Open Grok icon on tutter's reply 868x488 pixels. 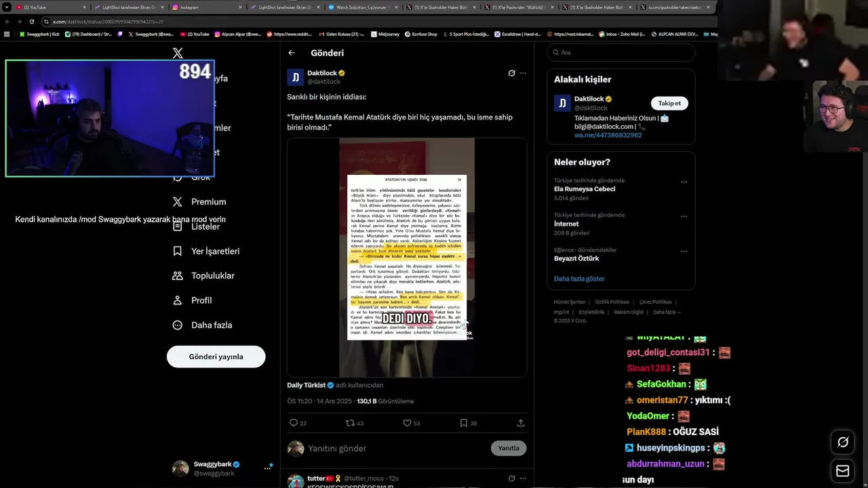coord(511,479)
